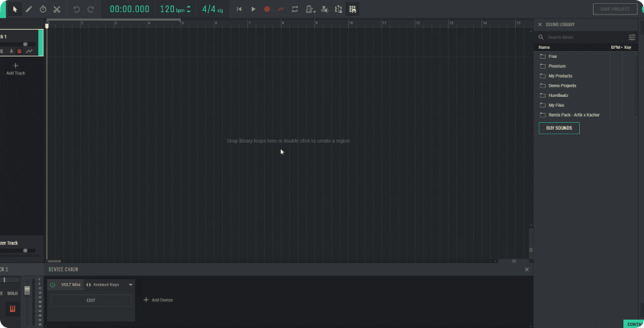Toggle loop playback mode
The height and width of the screenshot is (328, 644).
point(295,9)
